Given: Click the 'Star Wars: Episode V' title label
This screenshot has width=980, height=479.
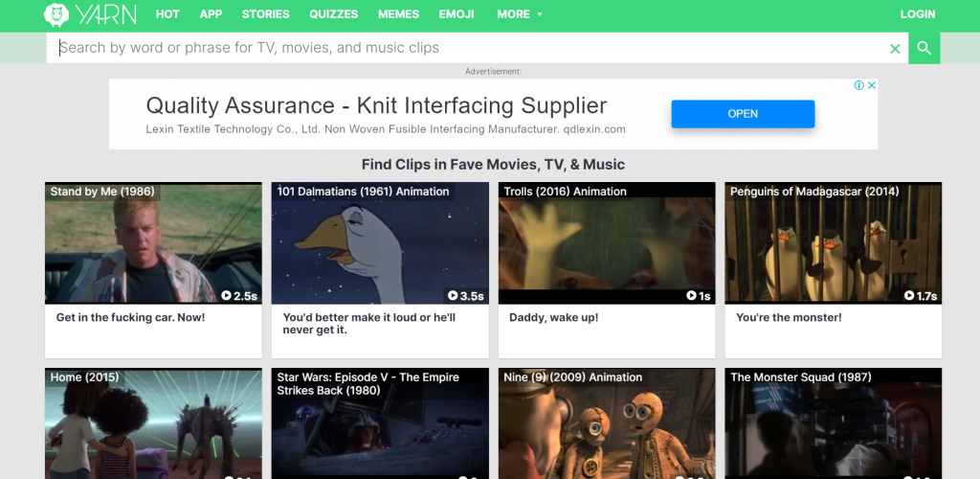Looking at the screenshot, I should point(368,384).
